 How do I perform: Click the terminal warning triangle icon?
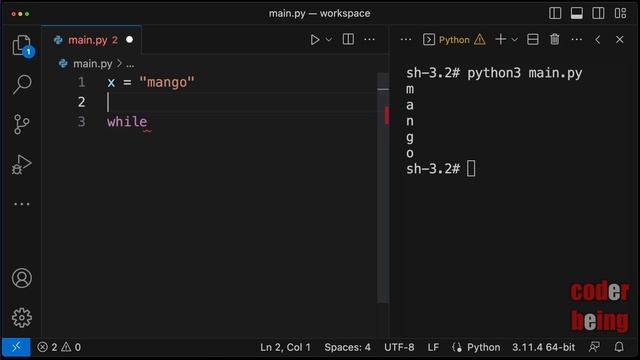pos(480,40)
